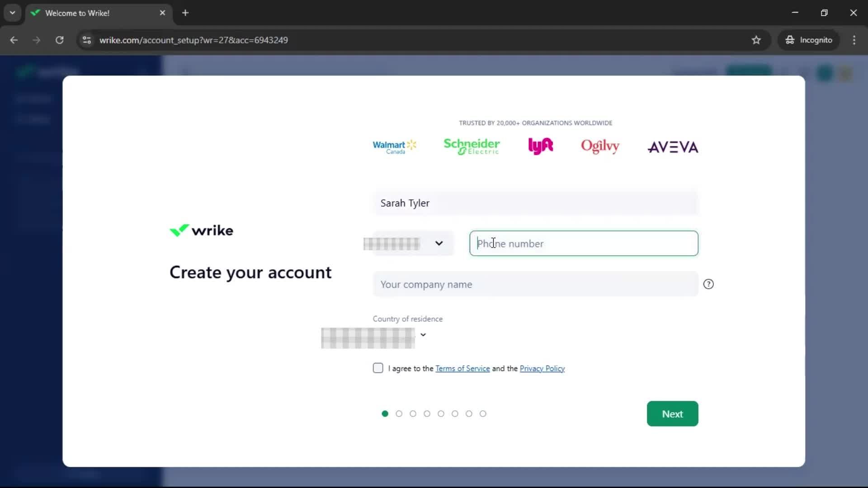Select the Welcome to Wrike! tab
The height and width of the screenshot is (488, 868).
pos(99,13)
